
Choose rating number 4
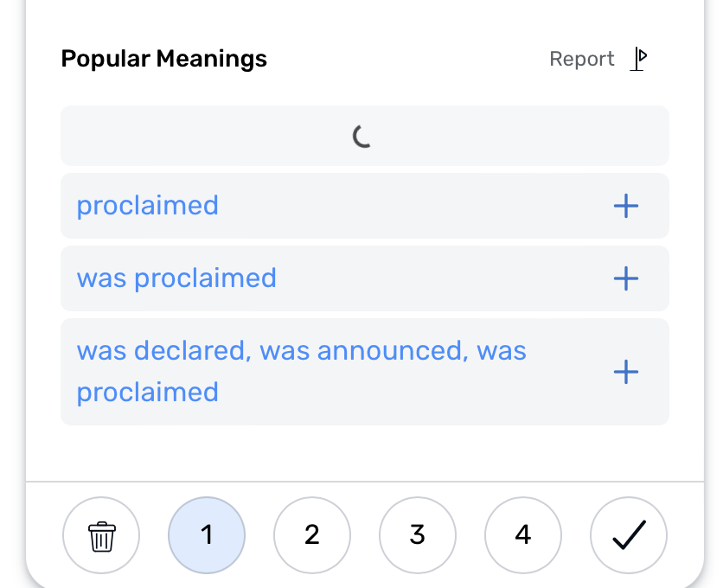(x=523, y=535)
